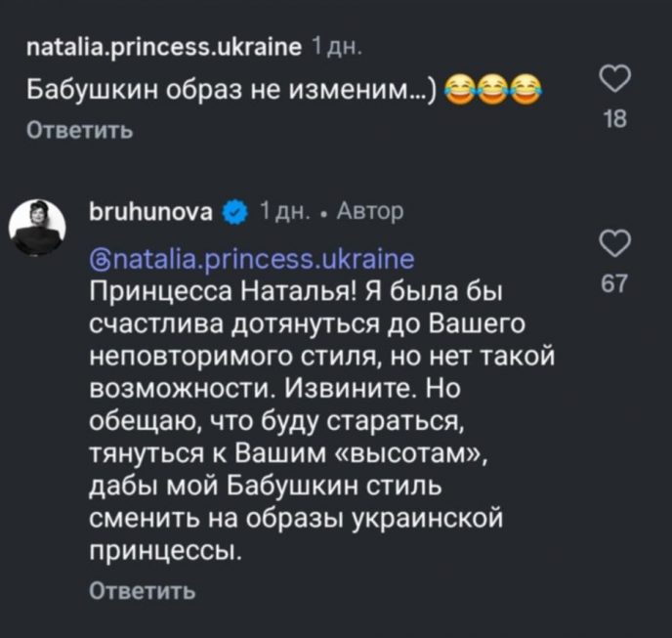The width and height of the screenshot is (672, 638).
Task: Click the blue verified badge beside bruhunova
Action: point(235,211)
